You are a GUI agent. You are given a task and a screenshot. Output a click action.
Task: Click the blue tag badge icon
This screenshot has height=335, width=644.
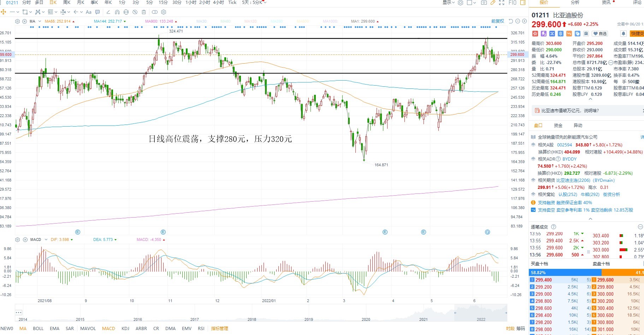coord(578,34)
